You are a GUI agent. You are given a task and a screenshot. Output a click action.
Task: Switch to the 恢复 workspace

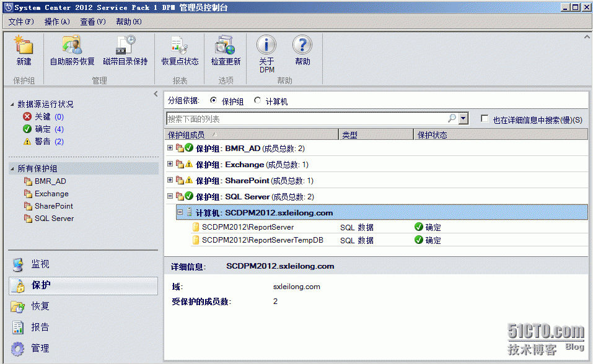83,306
